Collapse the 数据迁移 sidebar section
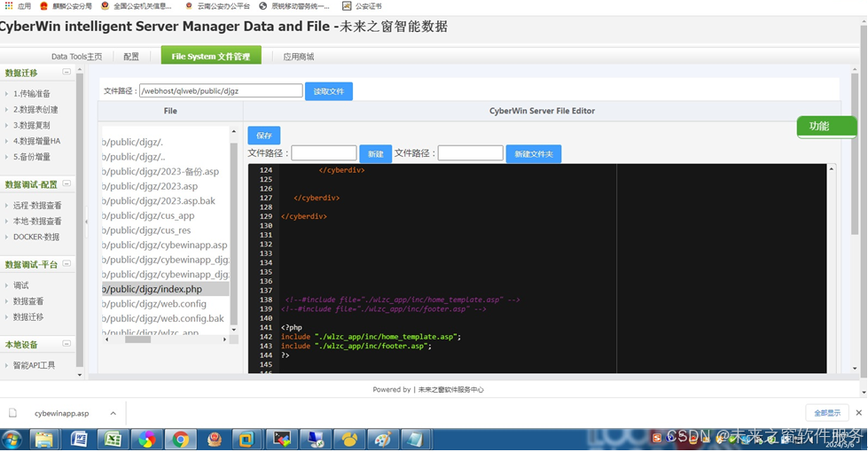Viewport: 868px width, 452px height. point(66,72)
